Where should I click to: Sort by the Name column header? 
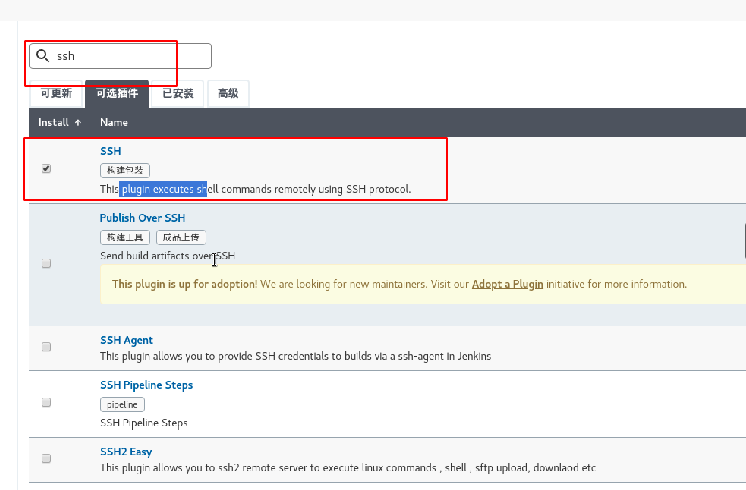(114, 122)
